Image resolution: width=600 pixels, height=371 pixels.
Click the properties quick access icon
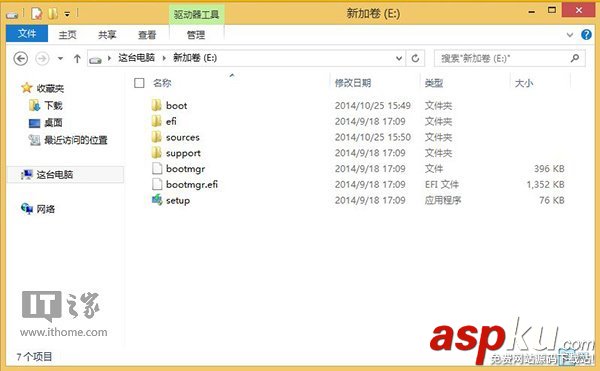(x=37, y=14)
